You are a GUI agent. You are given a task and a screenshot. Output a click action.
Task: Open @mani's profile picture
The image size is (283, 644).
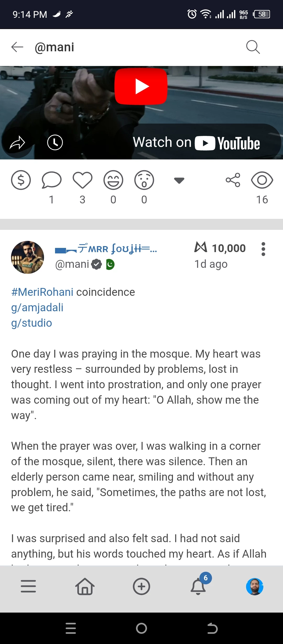pos(28,257)
